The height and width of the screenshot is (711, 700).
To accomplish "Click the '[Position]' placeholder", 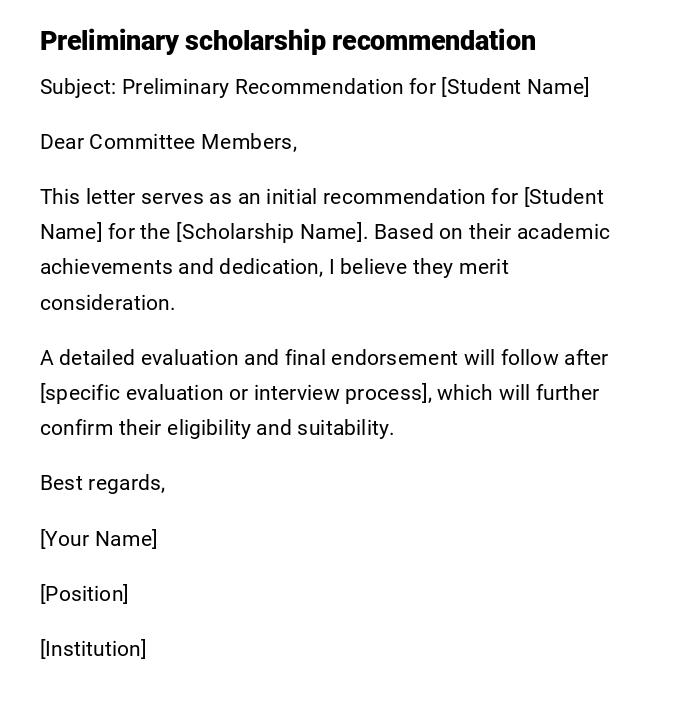I will 84,594.
